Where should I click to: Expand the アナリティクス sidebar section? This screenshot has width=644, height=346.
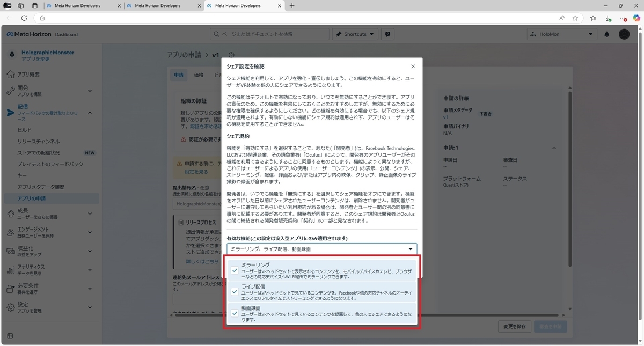point(90,269)
